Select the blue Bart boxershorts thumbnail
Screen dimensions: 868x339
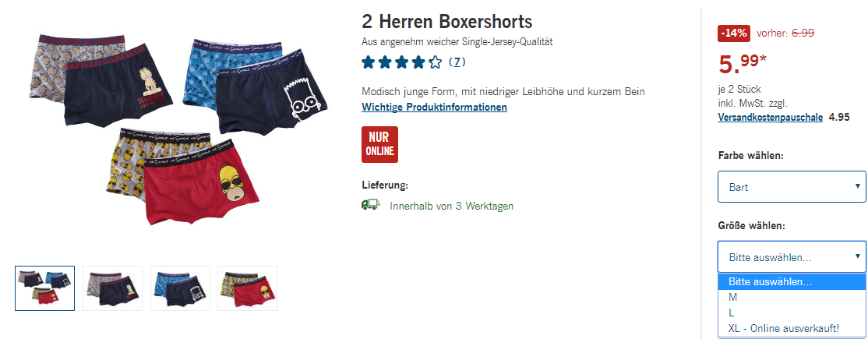(180, 288)
